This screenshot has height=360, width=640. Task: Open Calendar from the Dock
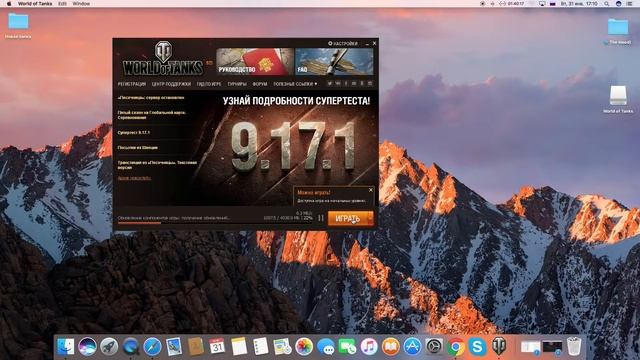pos(217,347)
